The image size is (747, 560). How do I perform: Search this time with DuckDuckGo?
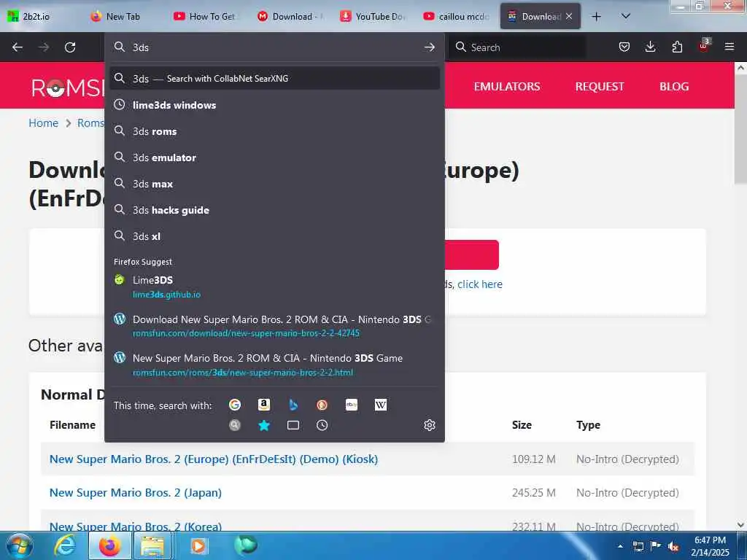coord(322,405)
